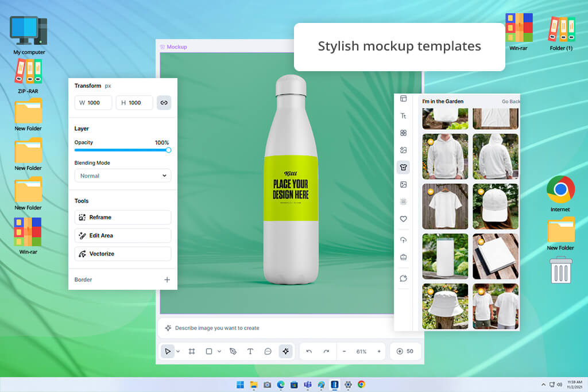Open the elements shapes sidebar icon
The image size is (588, 392).
click(x=403, y=133)
